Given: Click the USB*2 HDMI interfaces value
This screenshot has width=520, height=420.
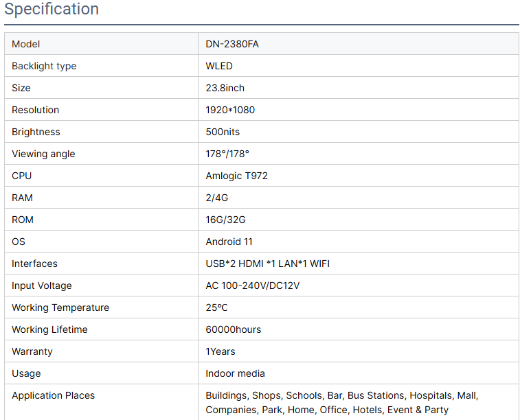Looking at the screenshot, I should [x=267, y=264].
